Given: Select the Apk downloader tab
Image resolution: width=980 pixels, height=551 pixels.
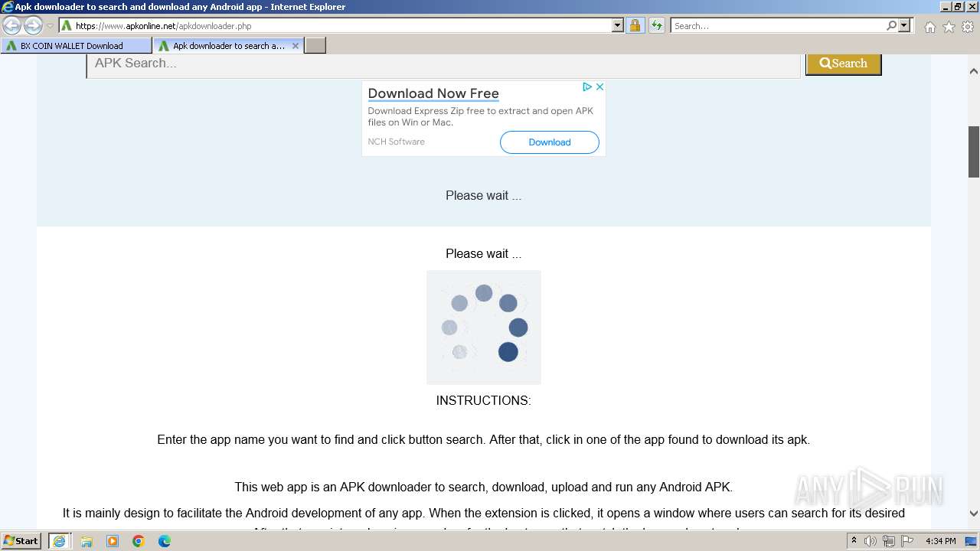Looking at the screenshot, I should pos(222,46).
